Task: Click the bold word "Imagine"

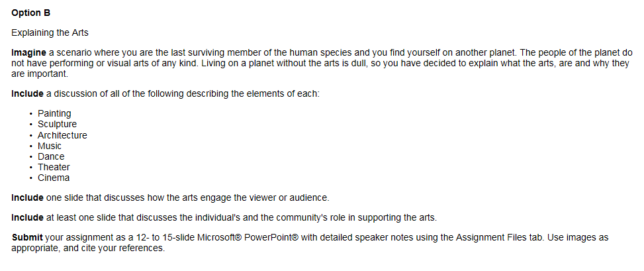Action: [29, 52]
